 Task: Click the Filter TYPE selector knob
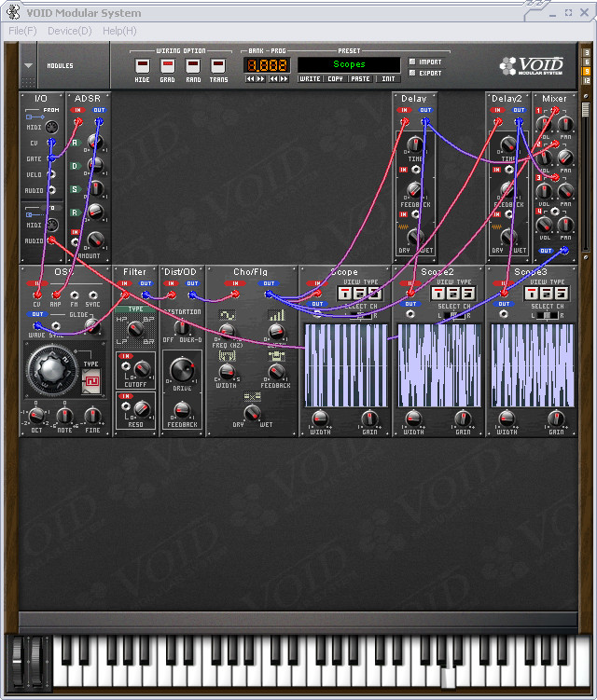[135, 329]
